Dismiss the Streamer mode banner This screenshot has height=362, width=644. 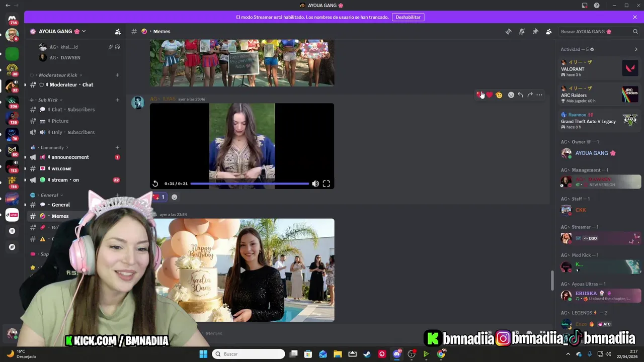tap(635, 17)
